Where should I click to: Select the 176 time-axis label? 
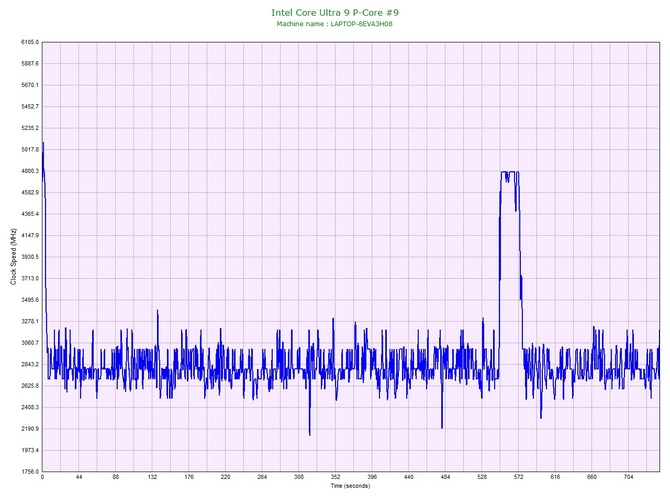click(x=189, y=477)
